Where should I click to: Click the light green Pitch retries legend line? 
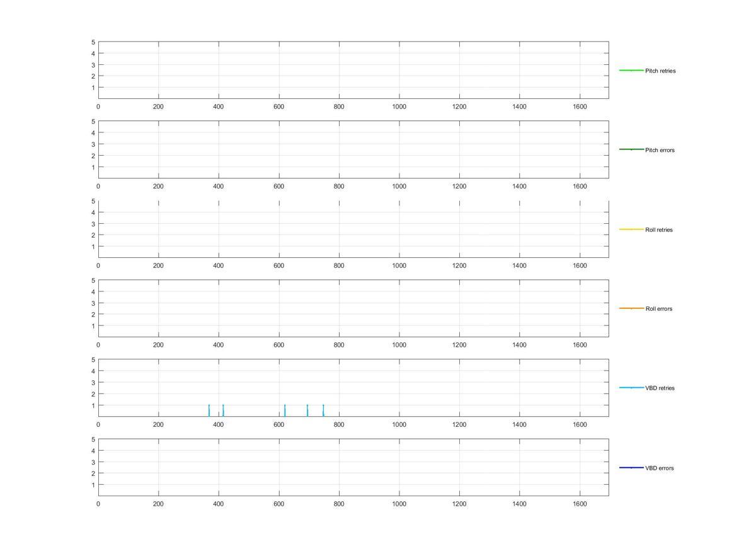tap(631, 70)
